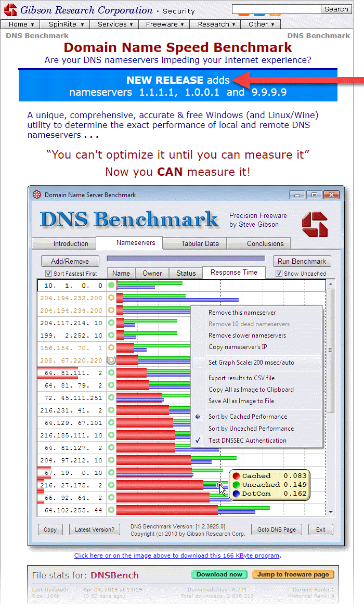
Task: Click the red GRC logo in benchmark window
Action: click(x=315, y=225)
